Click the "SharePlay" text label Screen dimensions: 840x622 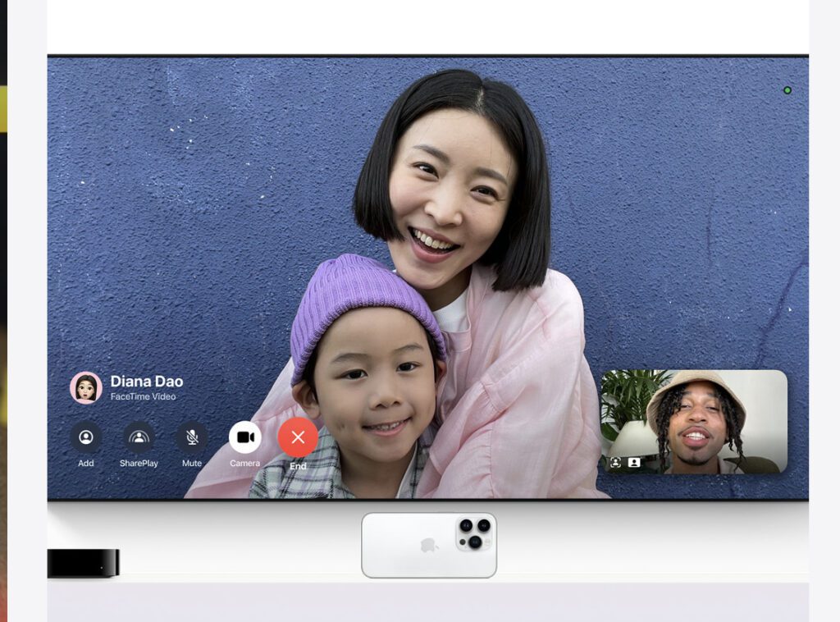click(x=139, y=464)
